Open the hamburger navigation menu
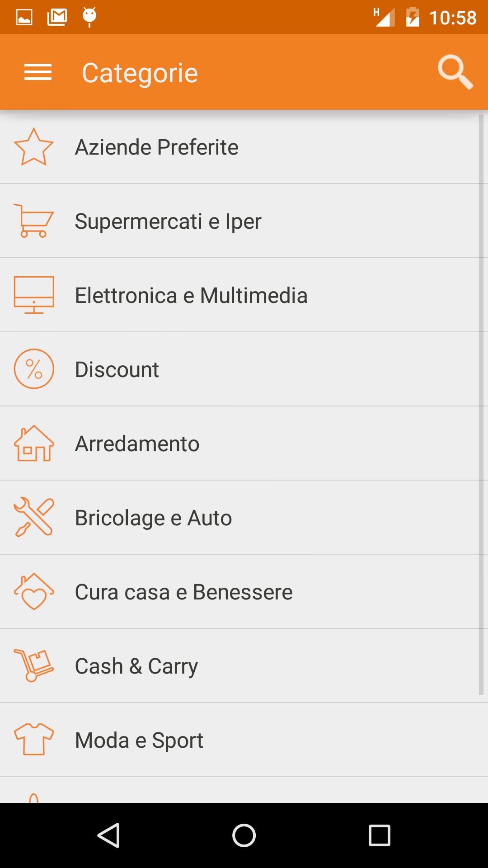 coord(38,72)
